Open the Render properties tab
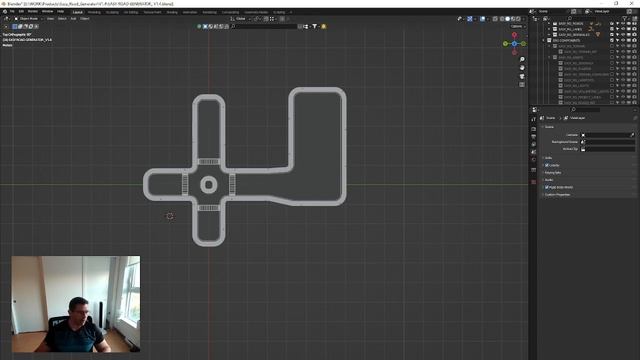640x360 pixels. pyautogui.click(x=533, y=129)
